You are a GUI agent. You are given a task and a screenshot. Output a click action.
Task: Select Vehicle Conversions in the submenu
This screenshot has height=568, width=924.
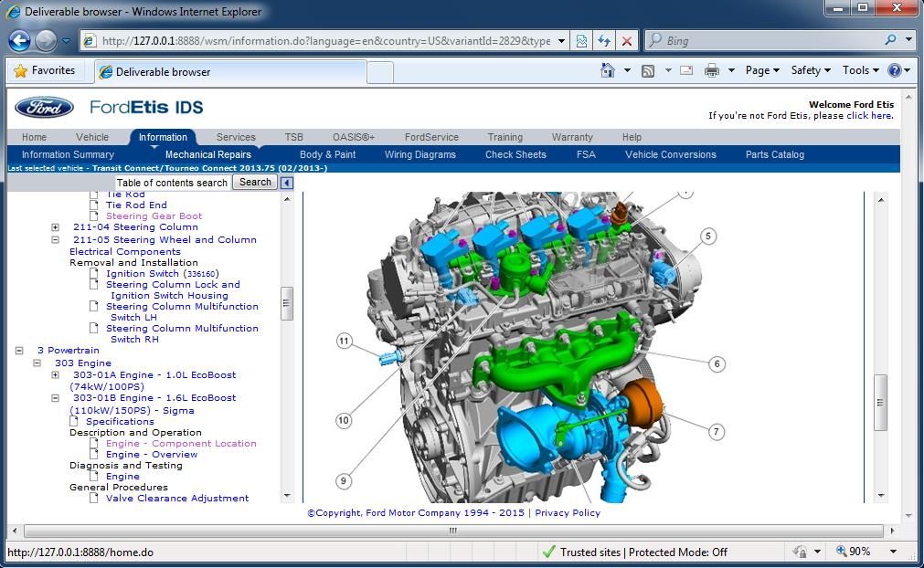click(671, 155)
